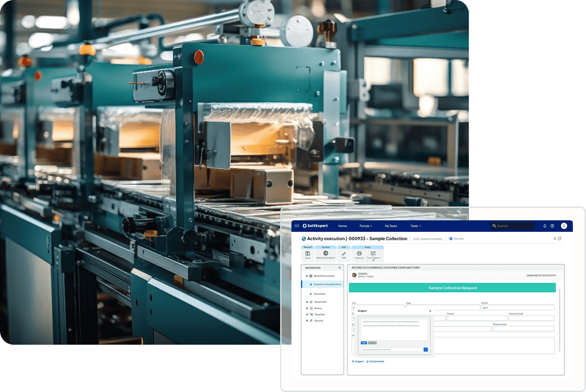This screenshot has width=586, height=392.
Task: Expand the Tools menu
Action: (x=415, y=226)
